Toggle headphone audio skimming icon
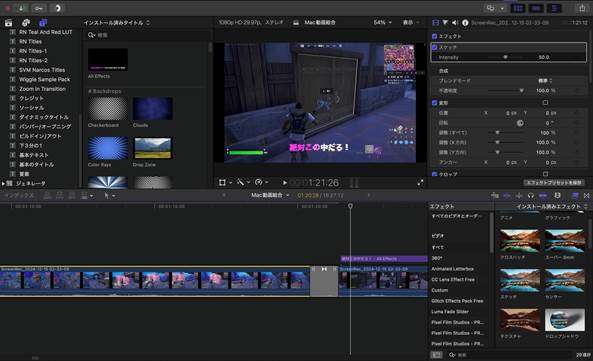The width and height of the screenshot is (593, 361). [x=531, y=195]
